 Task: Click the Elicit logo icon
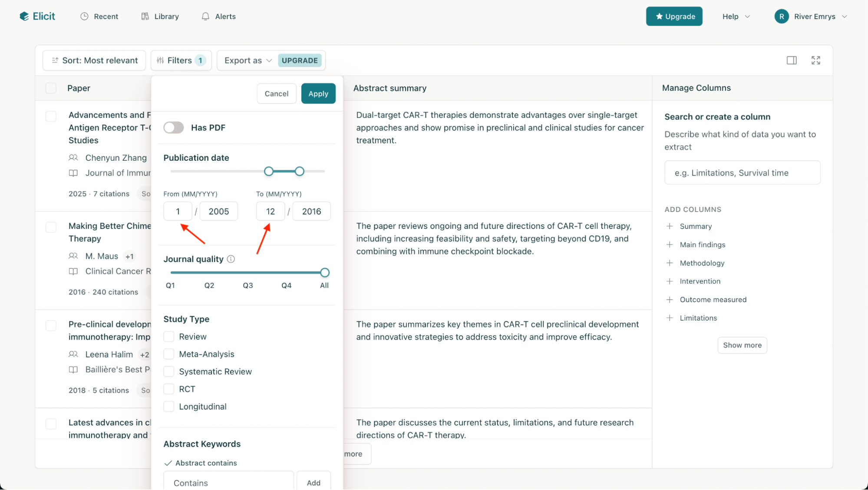click(x=24, y=17)
